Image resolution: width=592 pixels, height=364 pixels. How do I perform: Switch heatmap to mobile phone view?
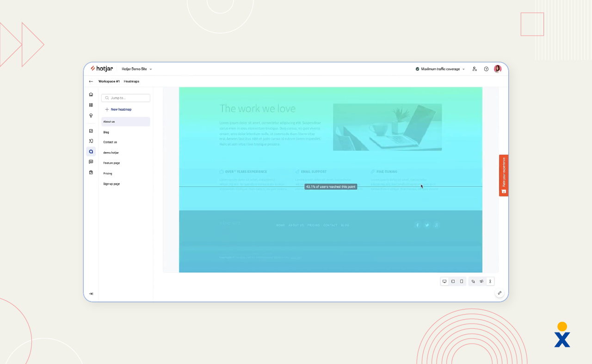tap(462, 281)
